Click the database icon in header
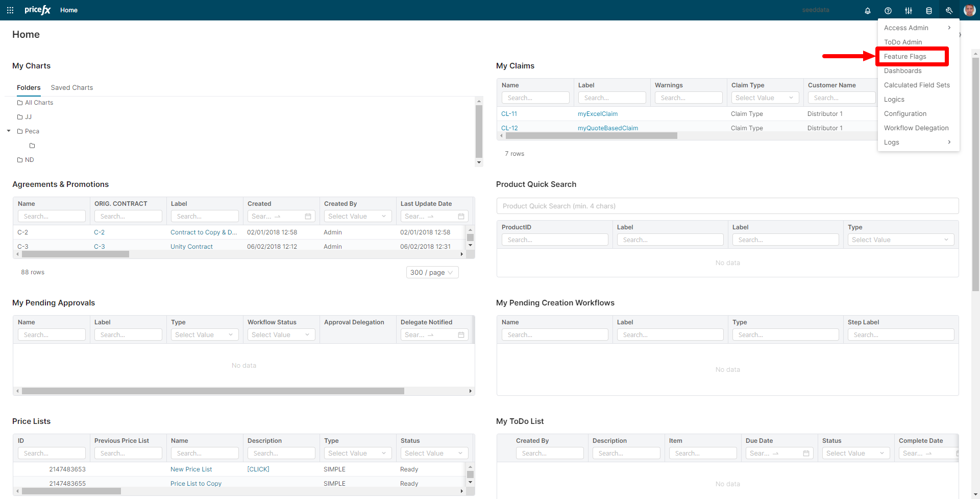Screen dimensions: 980x499 coord(928,11)
